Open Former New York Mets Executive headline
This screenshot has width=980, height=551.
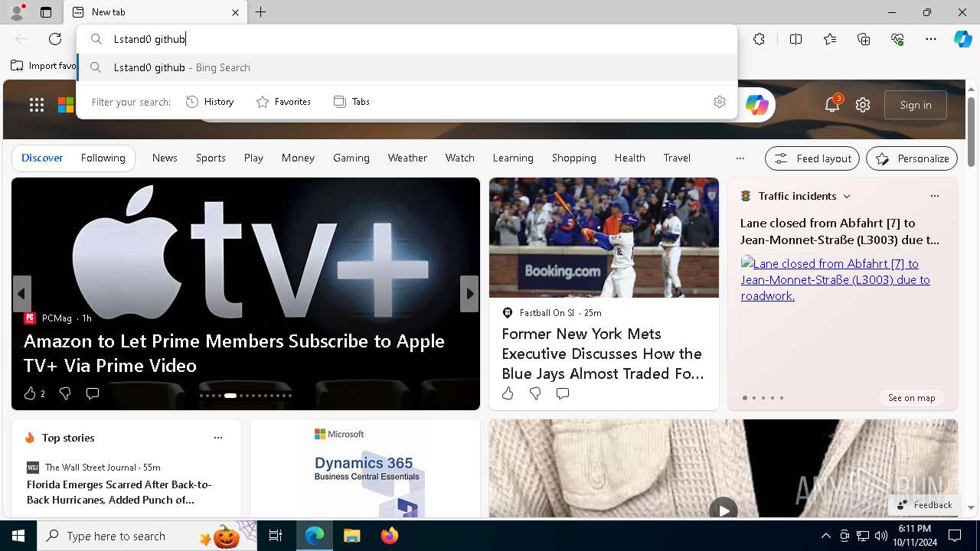[603, 354]
